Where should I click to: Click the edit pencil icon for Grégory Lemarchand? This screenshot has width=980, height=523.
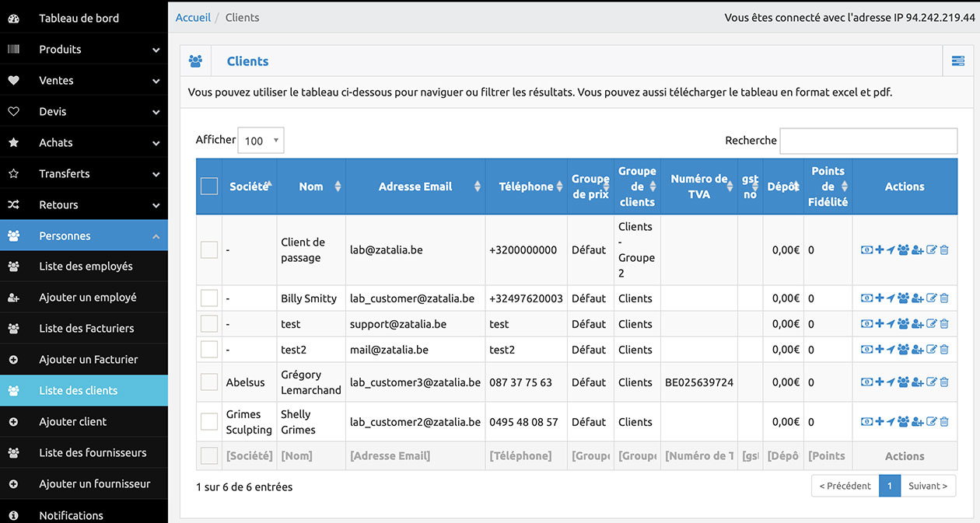[x=931, y=382]
